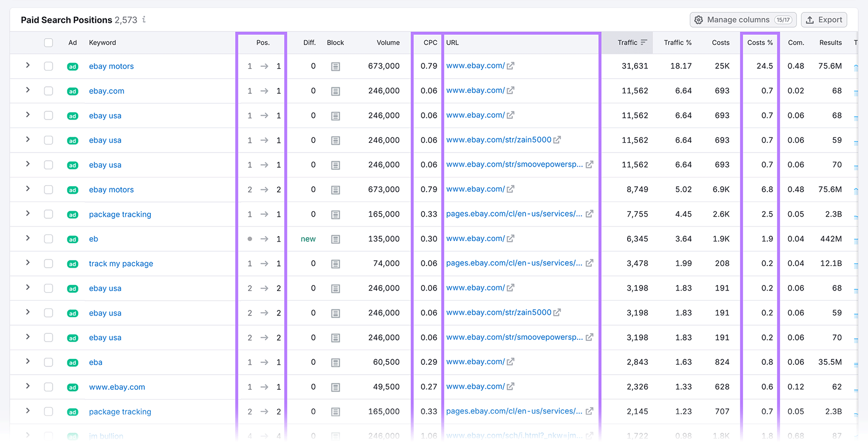The height and width of the screenshot is (443, 868).
Task: Click external link icon next to zain5000 URL
Action: pyautogui.click(x=557, y=140)
